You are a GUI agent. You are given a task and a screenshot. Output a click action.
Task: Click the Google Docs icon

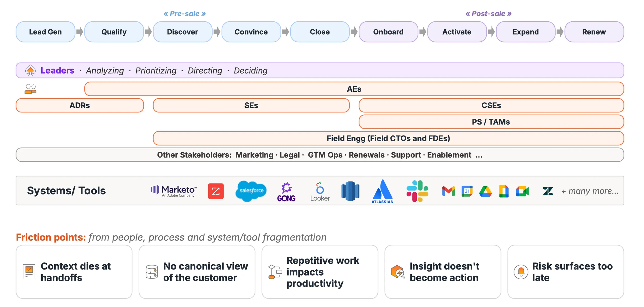click(504, 191)
